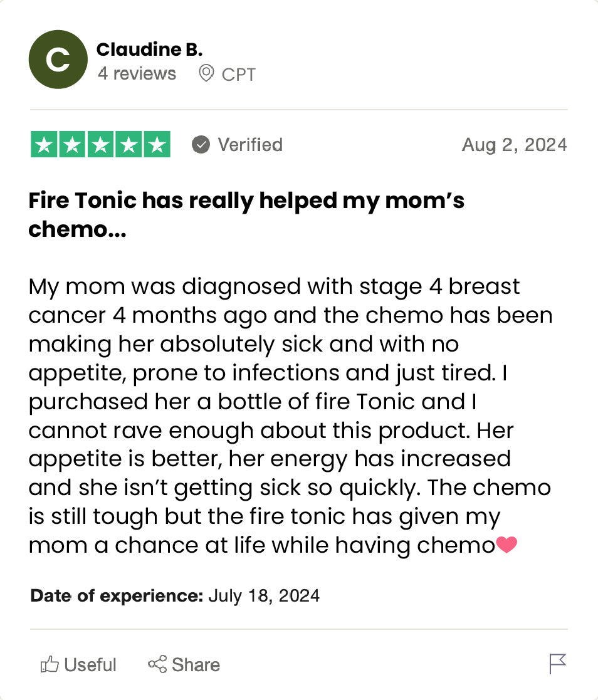Image resolution: width=598 pixels, height=700 pixels.
Task: Flag this review with the flag icon
Action: 557,664
